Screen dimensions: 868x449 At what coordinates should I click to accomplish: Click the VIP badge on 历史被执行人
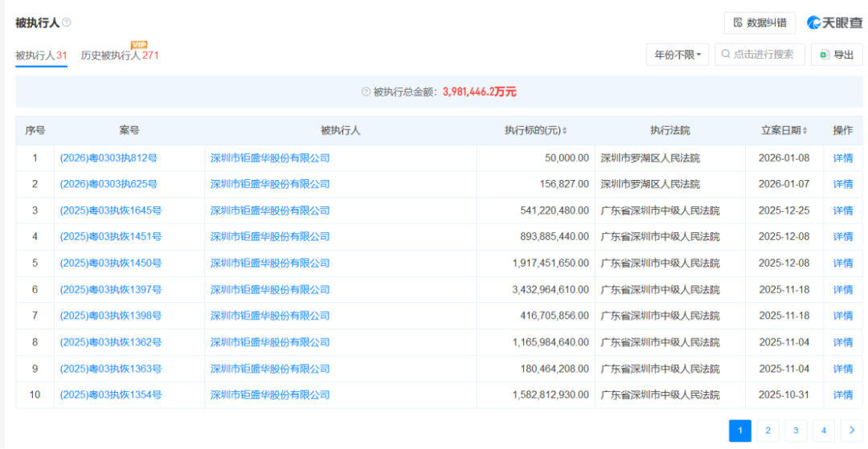pos(139,45)
